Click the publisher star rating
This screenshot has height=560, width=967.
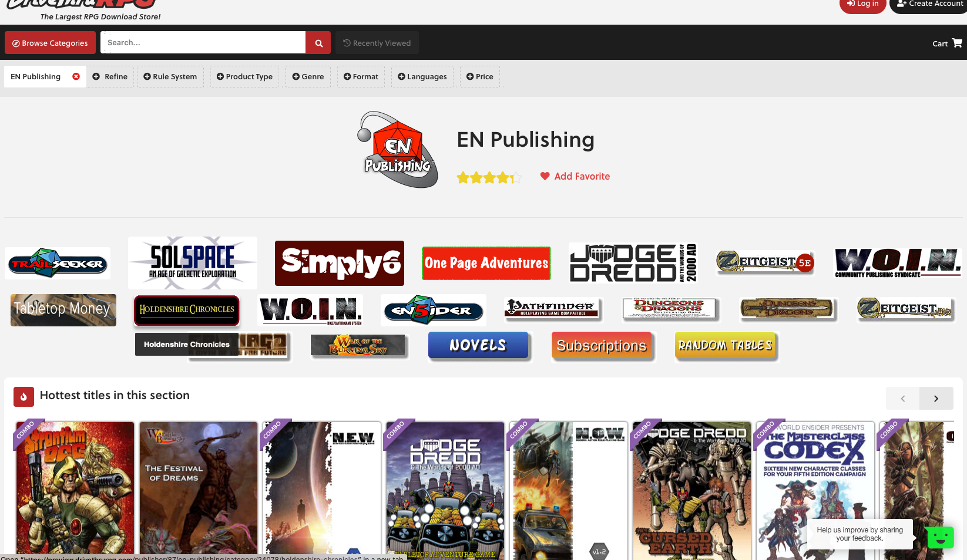tap(489, 177)
